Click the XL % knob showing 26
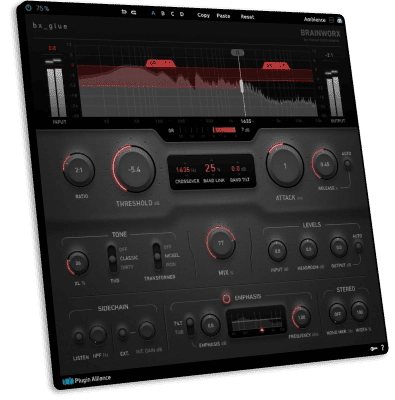 click(78, 263)
